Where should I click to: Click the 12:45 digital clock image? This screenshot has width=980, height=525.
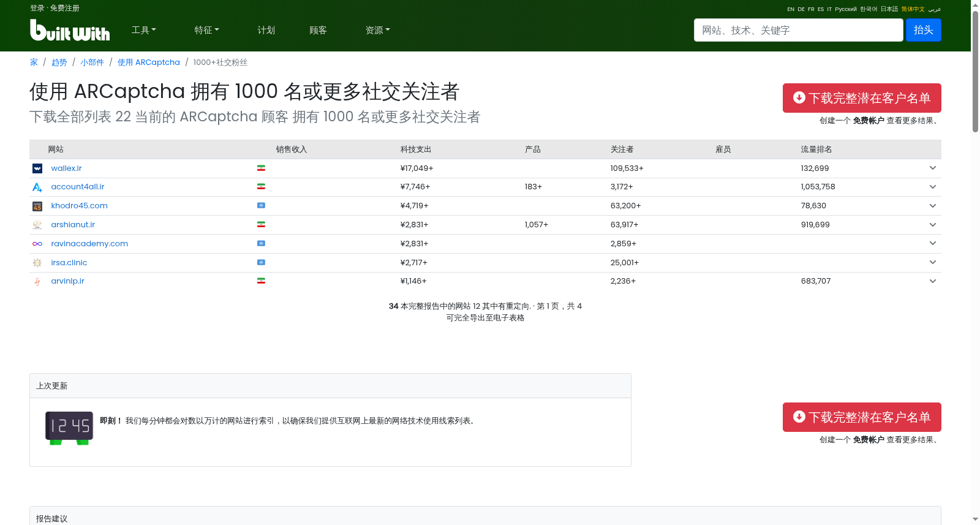point(69,428)
